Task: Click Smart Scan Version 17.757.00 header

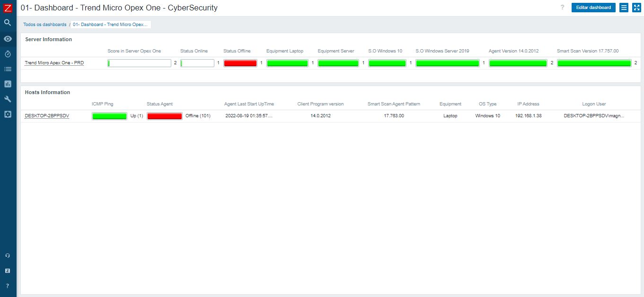Action: click(x=588, y=51)
